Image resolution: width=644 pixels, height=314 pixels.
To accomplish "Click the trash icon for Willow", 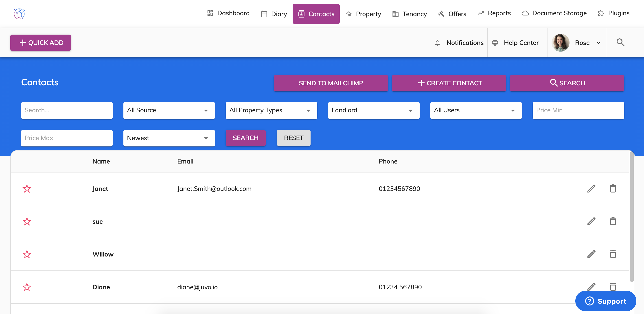I will pos(613,254).
